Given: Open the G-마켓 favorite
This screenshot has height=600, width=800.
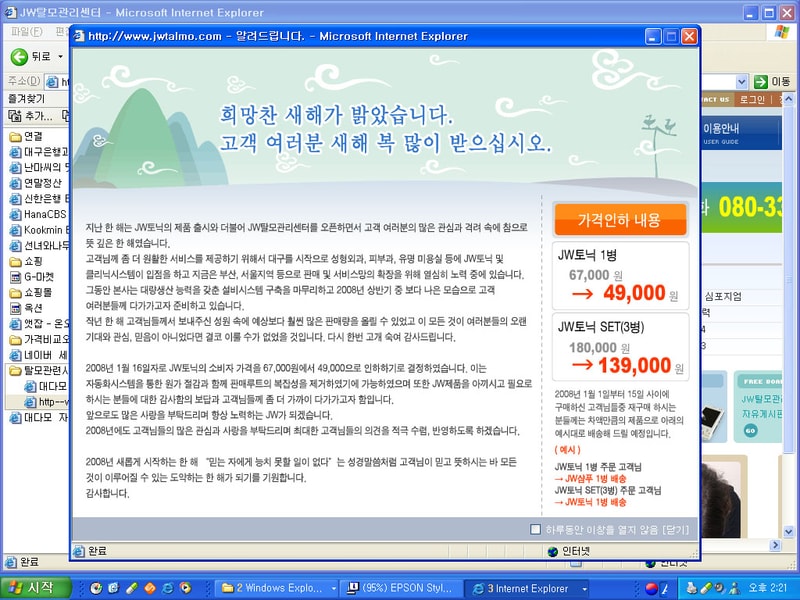Looking at the screenshot, I should pyautogui.click(x=32, y=277).
